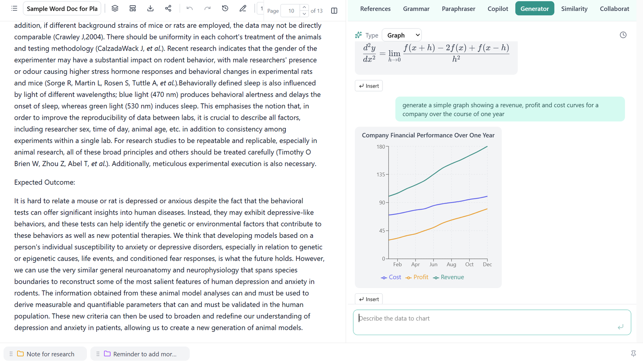Image resolution: width=643 pixels, height=364 pixels.
Task: Open the Collaborate tab
Action: (x=614, y=8)
